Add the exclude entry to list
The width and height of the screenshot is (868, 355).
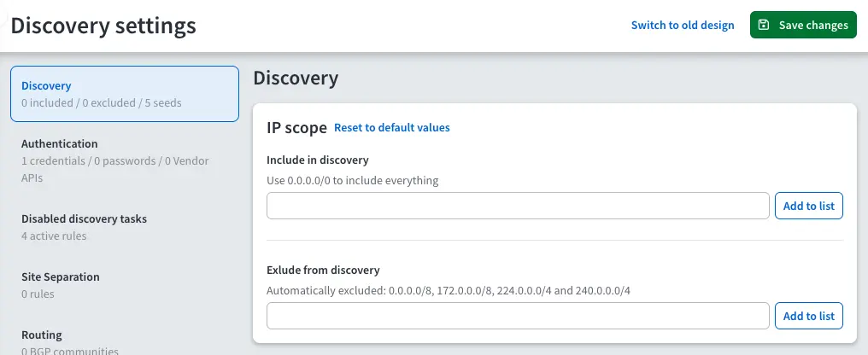(x=808, y=316)
